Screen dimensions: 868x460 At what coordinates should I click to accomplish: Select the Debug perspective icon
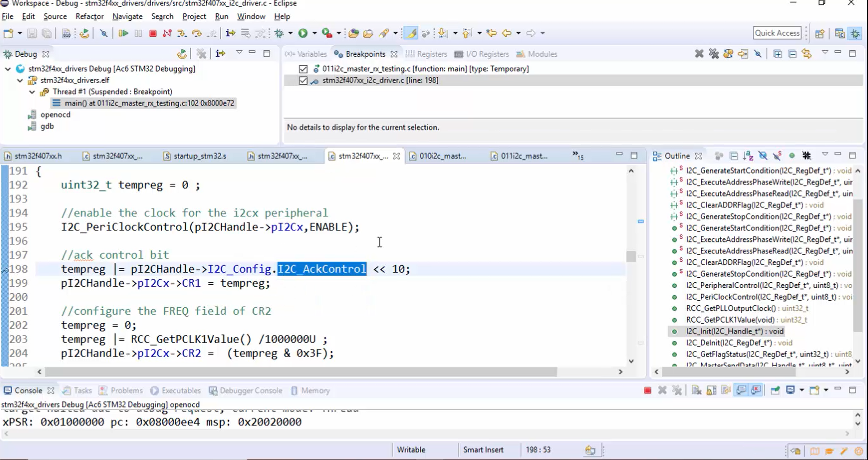pyautogui.click(x=855, y=33)
